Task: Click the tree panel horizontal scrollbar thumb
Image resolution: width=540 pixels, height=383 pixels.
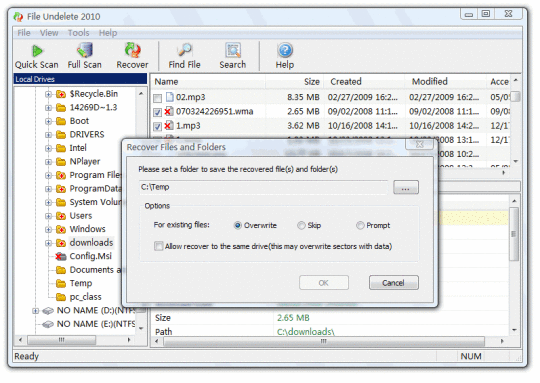Action: (62, 340)
